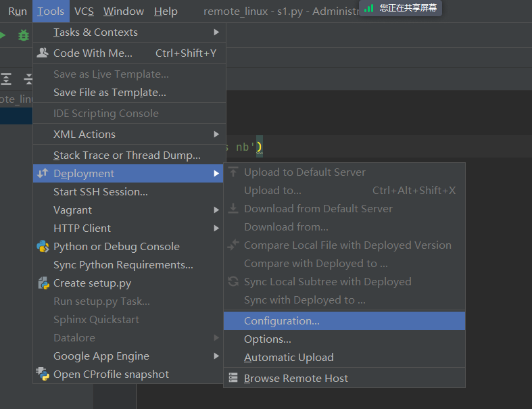Toggle Automatic Upload in the Deployment submenu
The width and height of the screenshot is (532, 409).
pyautogui.click(x=289, y=358)
